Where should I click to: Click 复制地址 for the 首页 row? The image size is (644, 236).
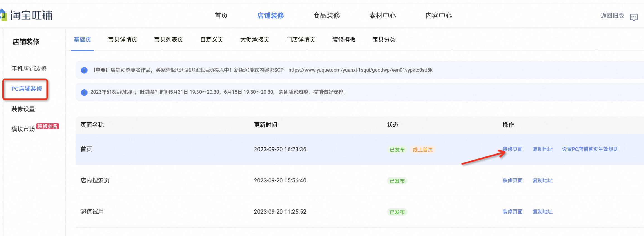click(543, 149)
